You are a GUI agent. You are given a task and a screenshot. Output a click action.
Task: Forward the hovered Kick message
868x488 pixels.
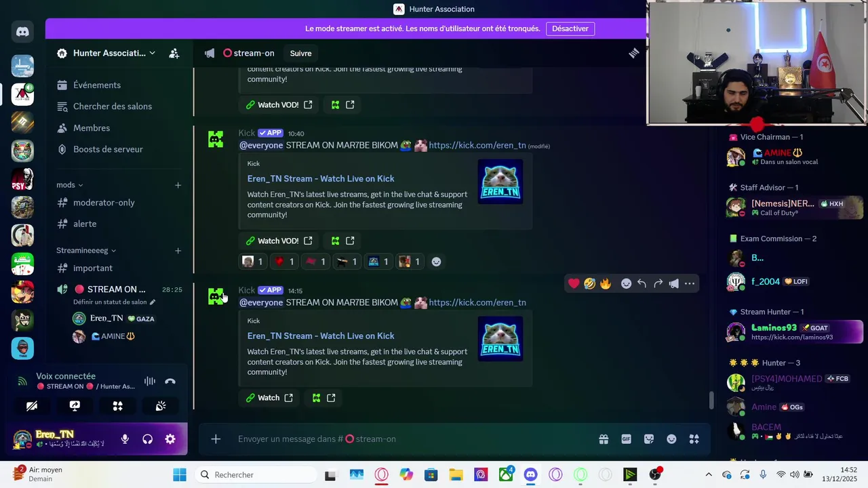[658, 283]
